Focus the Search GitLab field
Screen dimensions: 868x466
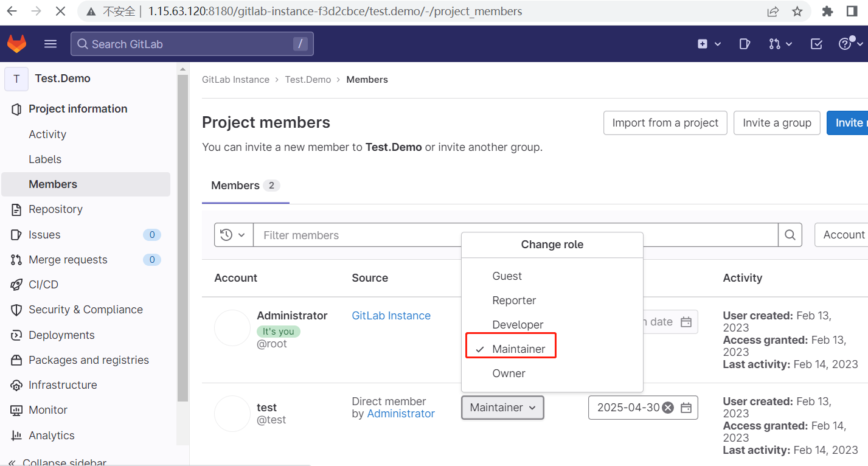pyautogui.click(x=192, y=44)
